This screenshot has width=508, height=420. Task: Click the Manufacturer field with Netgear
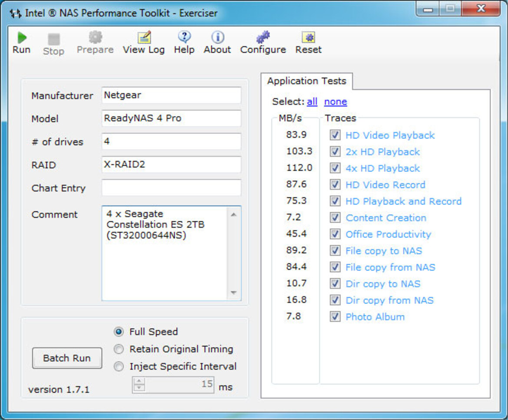pos(171,95)
